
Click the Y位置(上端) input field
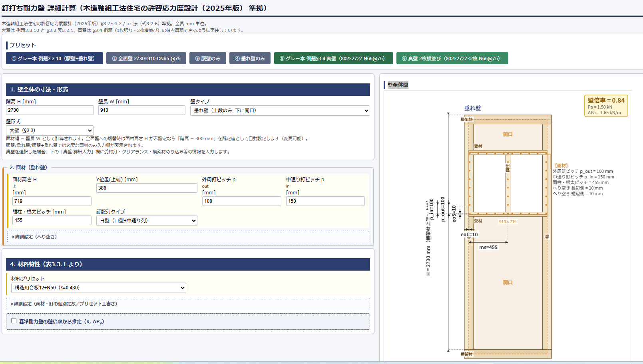(x=147, y=188)
